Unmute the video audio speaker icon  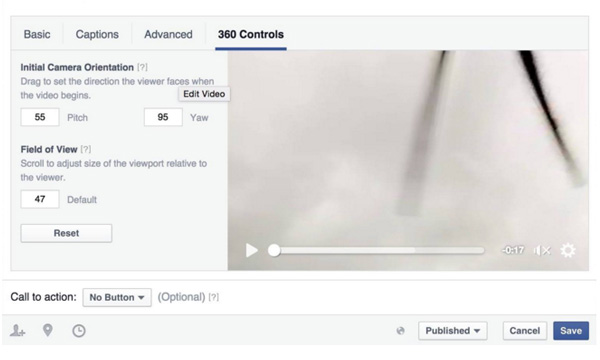tap(542, 251)
